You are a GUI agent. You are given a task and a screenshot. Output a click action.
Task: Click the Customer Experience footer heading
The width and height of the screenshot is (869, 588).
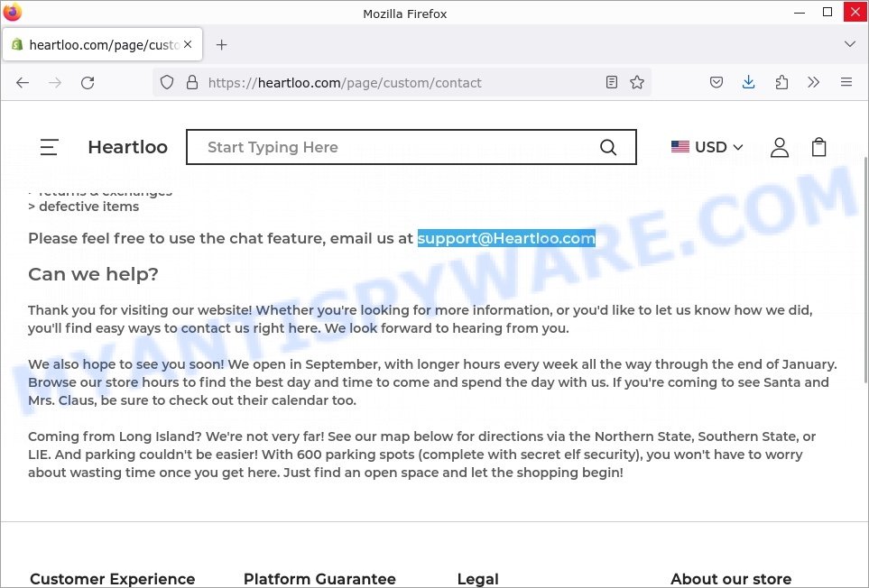click(x=113, y=579)
